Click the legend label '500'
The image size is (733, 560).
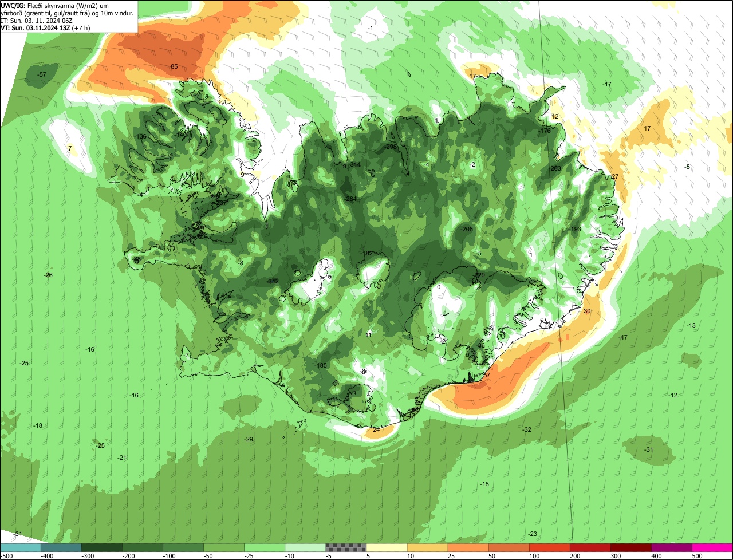(x=697, y=556)
